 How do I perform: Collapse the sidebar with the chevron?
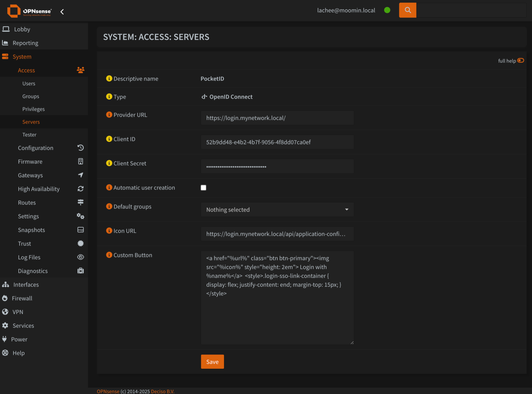62,12
